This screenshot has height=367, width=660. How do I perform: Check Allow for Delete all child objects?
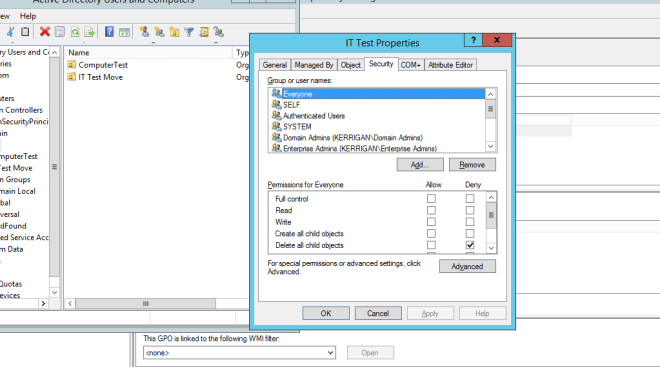click(431, 245)
